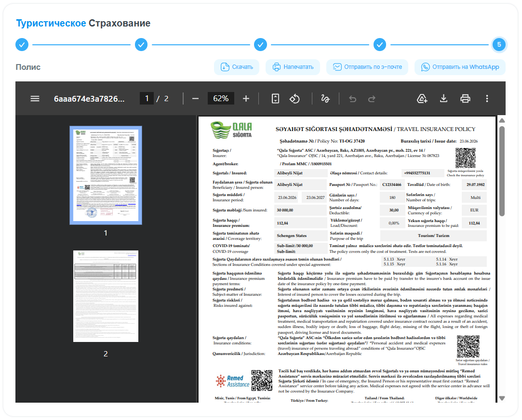The height and width of the screenshot is (420, 522).
Task: Click passport number C12334466
Action: pyautogui.click(x=392, y=184)
